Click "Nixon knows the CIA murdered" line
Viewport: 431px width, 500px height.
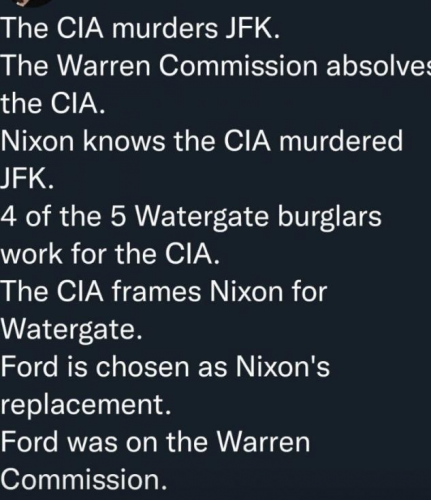tap(201, 141)
